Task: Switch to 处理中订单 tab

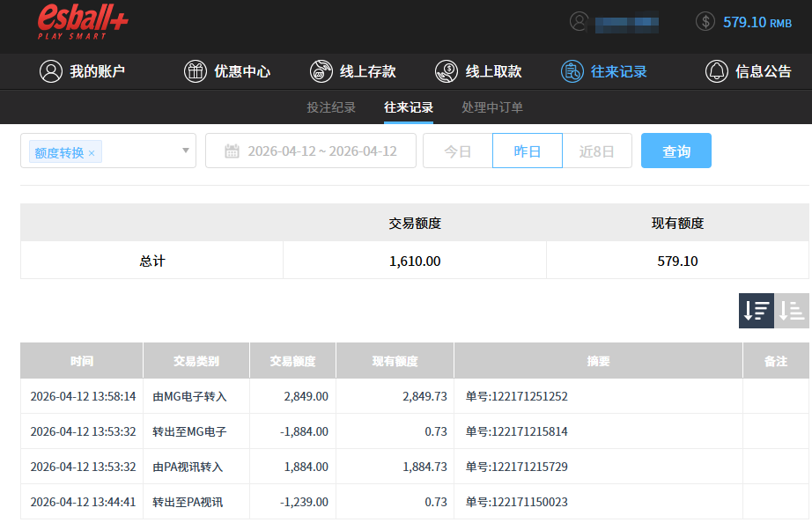Action: [x=492, y=107]
